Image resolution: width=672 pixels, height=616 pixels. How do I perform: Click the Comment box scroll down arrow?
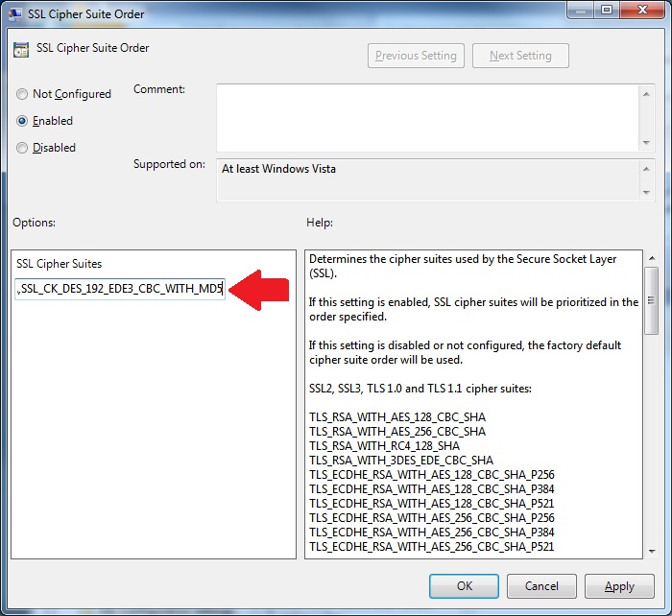point(646,142)
